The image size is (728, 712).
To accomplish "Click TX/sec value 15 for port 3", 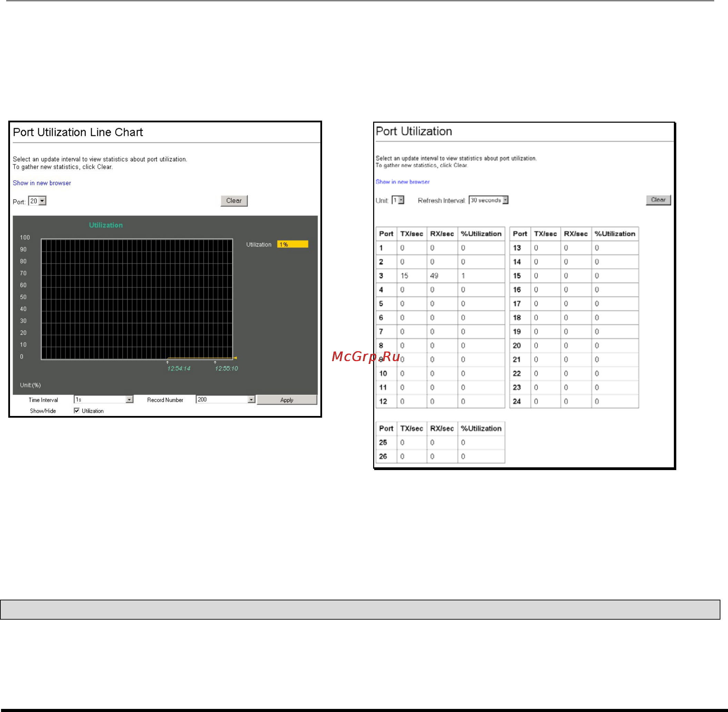I will click(404, 276).
